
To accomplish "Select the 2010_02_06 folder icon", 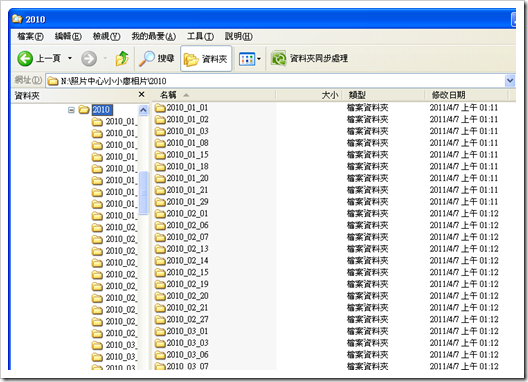I will click(x=160, y=225).
